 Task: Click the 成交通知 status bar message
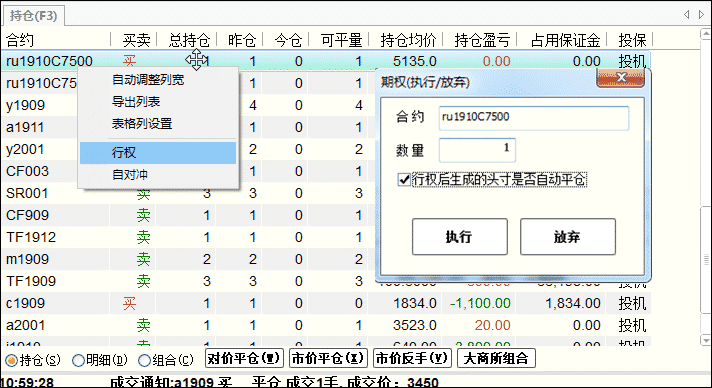[274, 382]
